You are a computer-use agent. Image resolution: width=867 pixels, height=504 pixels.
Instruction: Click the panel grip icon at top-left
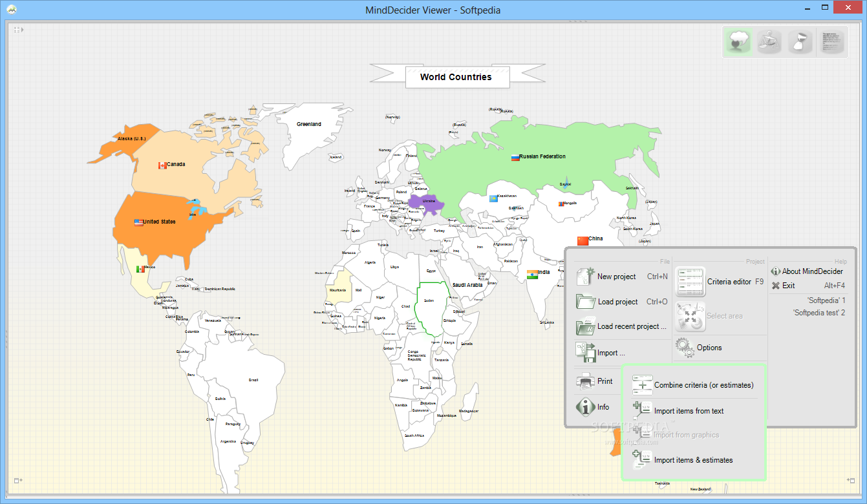17,30
